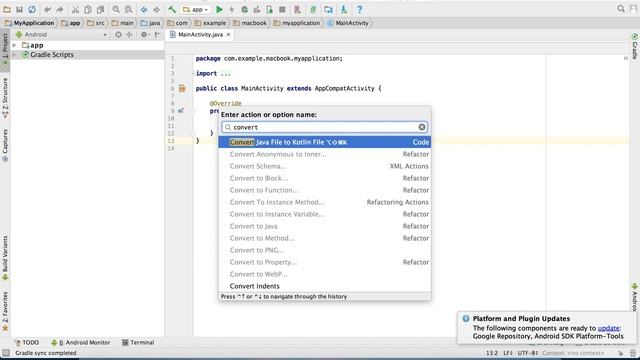Clear the search field with the X button
The width and height of the screenshot is (640, 360).
click(x=422, y=127)
